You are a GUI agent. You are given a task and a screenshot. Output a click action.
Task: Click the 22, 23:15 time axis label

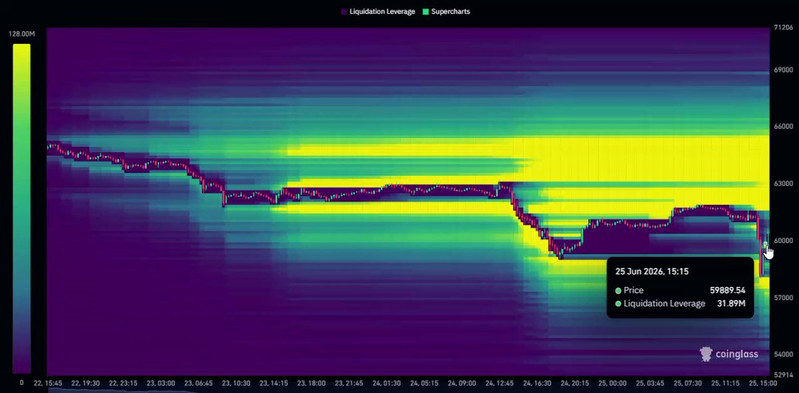124,383
